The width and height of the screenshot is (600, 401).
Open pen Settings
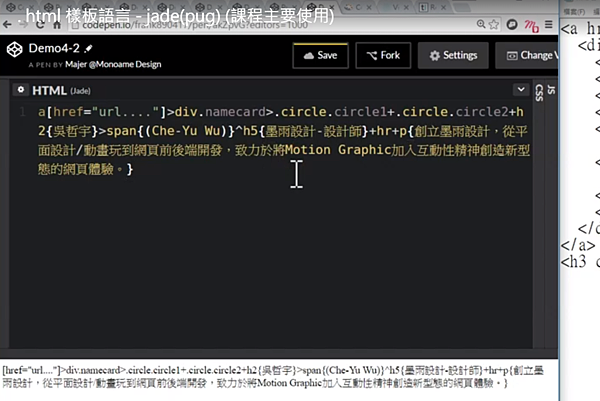453,55
